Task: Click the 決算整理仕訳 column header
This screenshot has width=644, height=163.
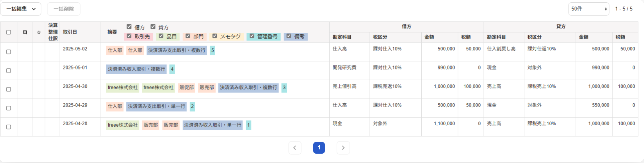Action: [53, 32]
